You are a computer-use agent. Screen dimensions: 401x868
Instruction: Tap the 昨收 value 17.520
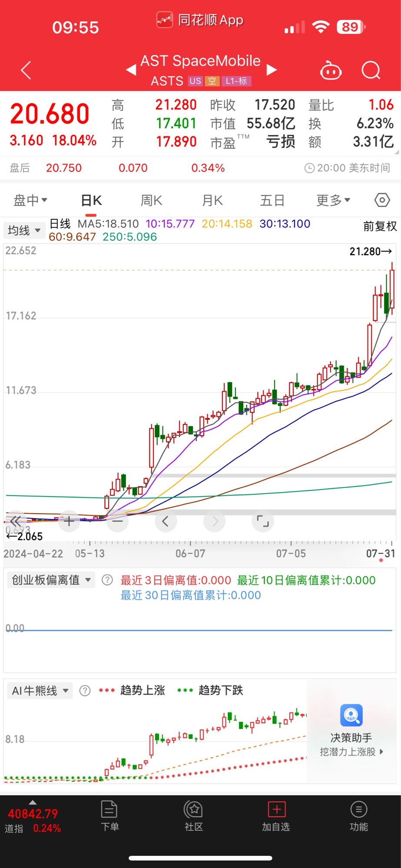275,105
